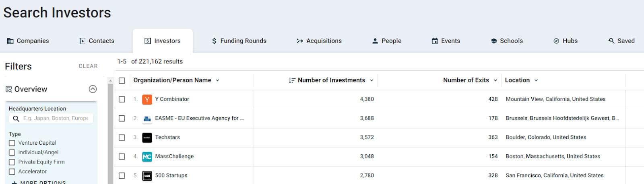Click Techstars' 3,572 investments value
Viewport: 644px width, 184px height.
[x=367, y=137]
